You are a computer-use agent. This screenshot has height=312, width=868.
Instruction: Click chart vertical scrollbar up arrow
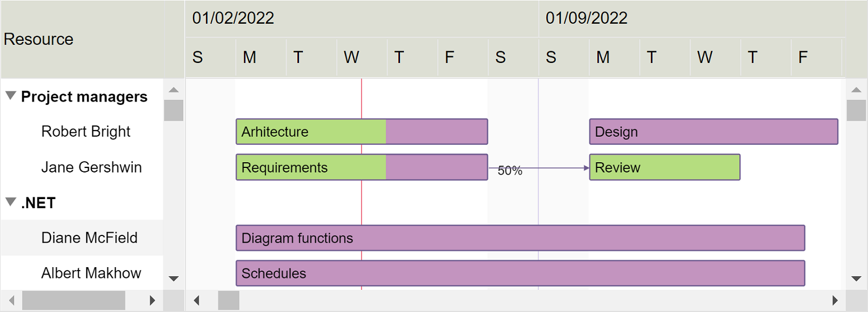coord(856,90)
